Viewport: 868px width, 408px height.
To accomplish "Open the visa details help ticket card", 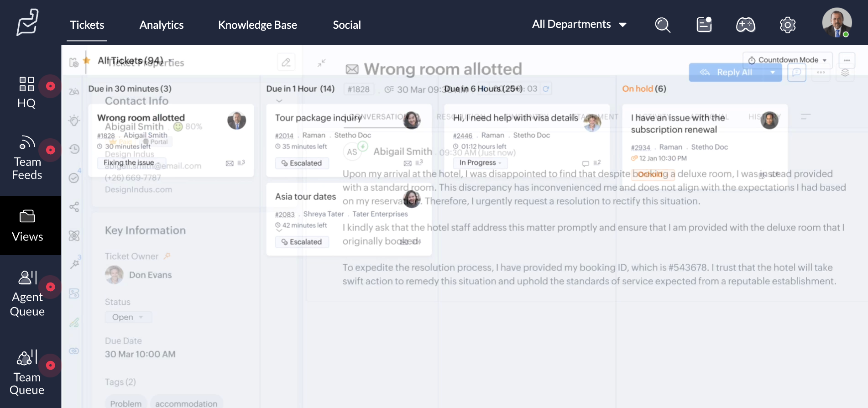I will pos(527,141).
